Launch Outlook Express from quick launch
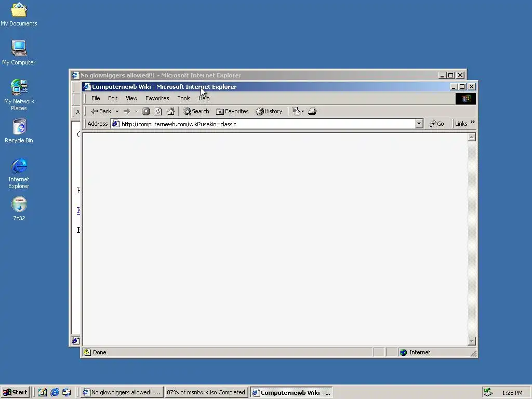This screenshot has width=532, height=399. point(66,392)
